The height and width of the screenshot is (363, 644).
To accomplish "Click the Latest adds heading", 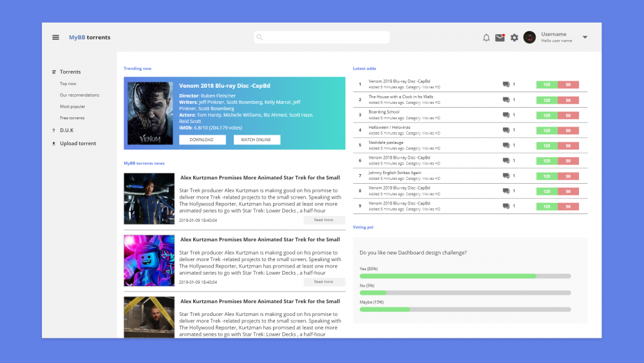I will coord(365,68).
